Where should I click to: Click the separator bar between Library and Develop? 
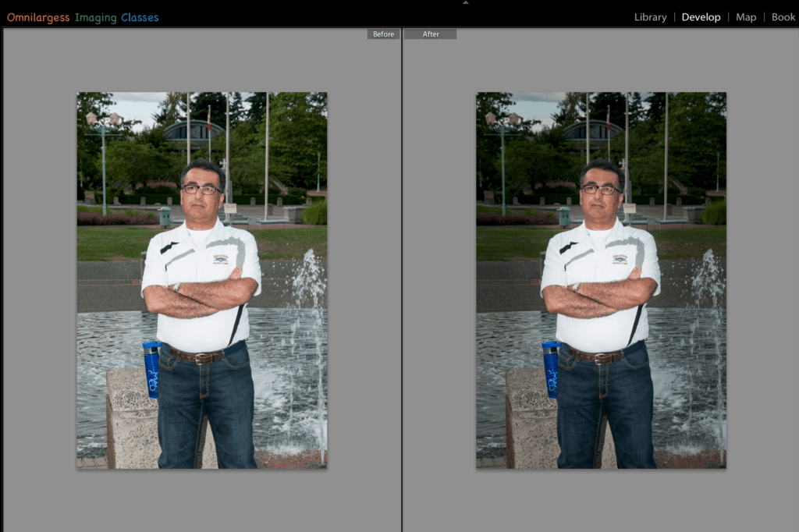coord(676,16)
